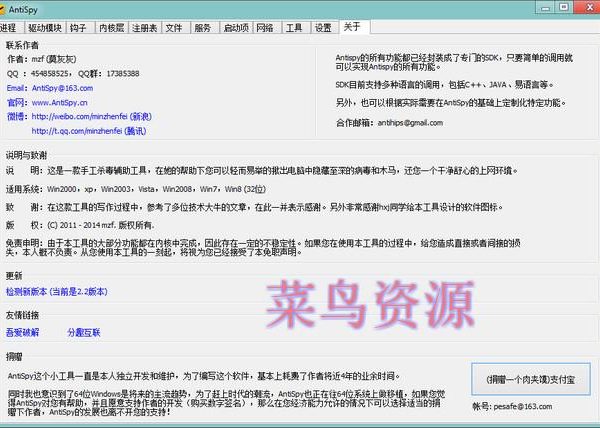Screen dimensions: 600x428
Task: Click the AntiSpy@163.com email link
Action: coord(62,87)
